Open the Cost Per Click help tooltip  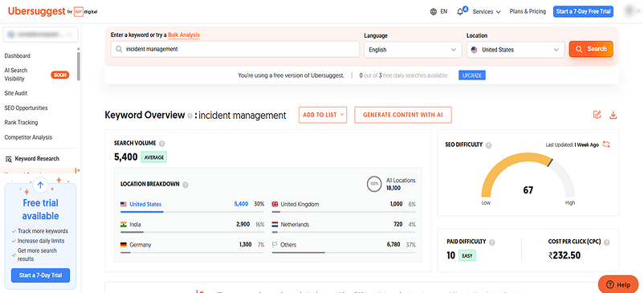[x=606, y=242]
